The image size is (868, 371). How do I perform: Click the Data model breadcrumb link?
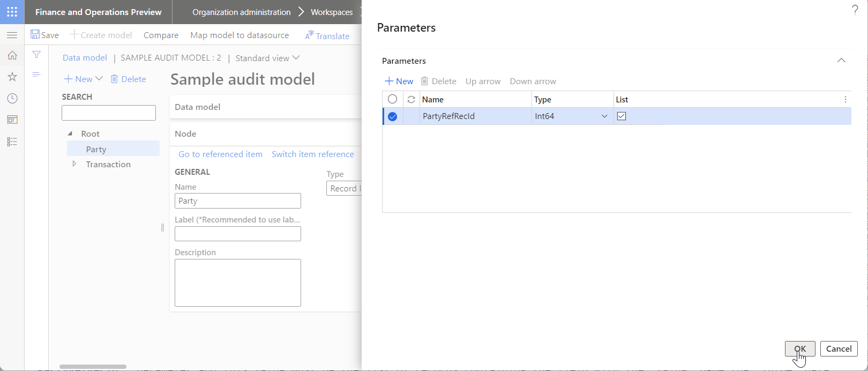tap(85, 58)
